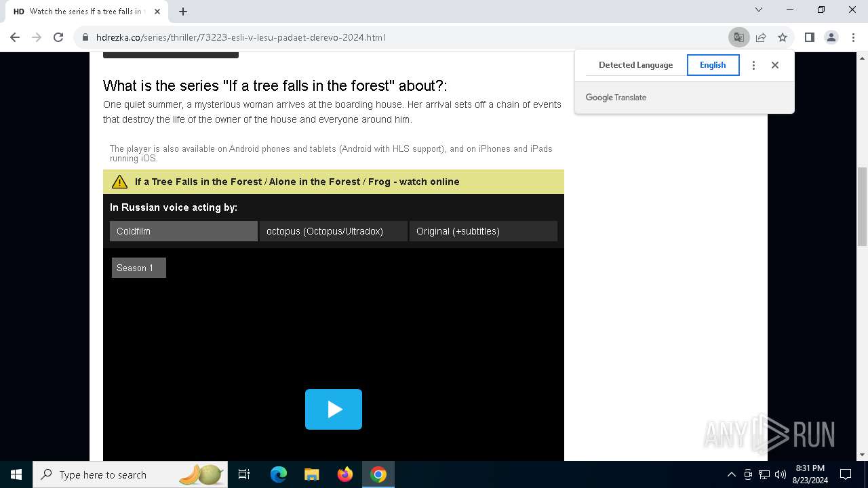Select Detected Language in translate popup
868x488 pixels.
(x=635, y=65)
